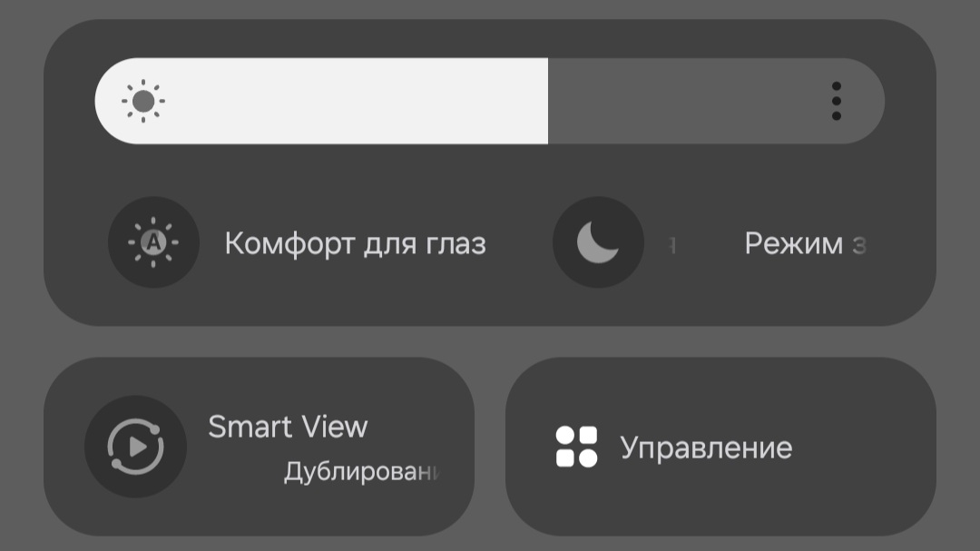Open the Управление device control label
Image resolution: width=980 pixels, height=551 pixels.
coord(706,448)
